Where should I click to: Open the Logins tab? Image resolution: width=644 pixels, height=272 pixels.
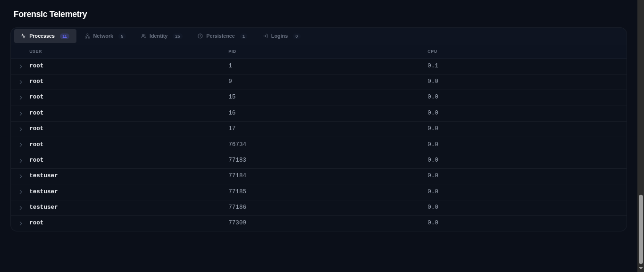click(281, 36)
